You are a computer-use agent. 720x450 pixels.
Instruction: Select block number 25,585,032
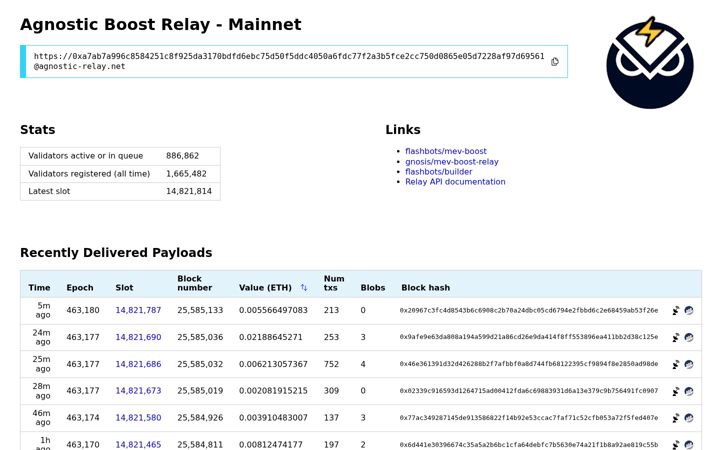tap(200, 364)
